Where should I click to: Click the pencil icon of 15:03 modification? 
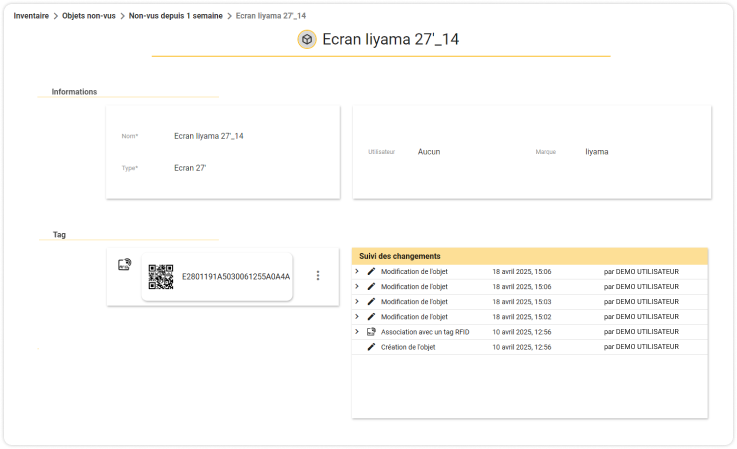[x=371, y=301]
